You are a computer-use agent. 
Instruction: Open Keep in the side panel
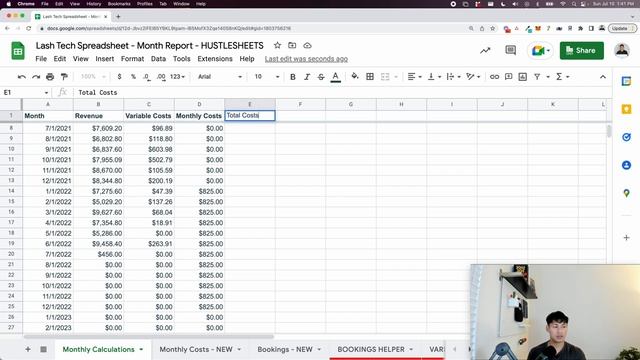tap(626, 109)
